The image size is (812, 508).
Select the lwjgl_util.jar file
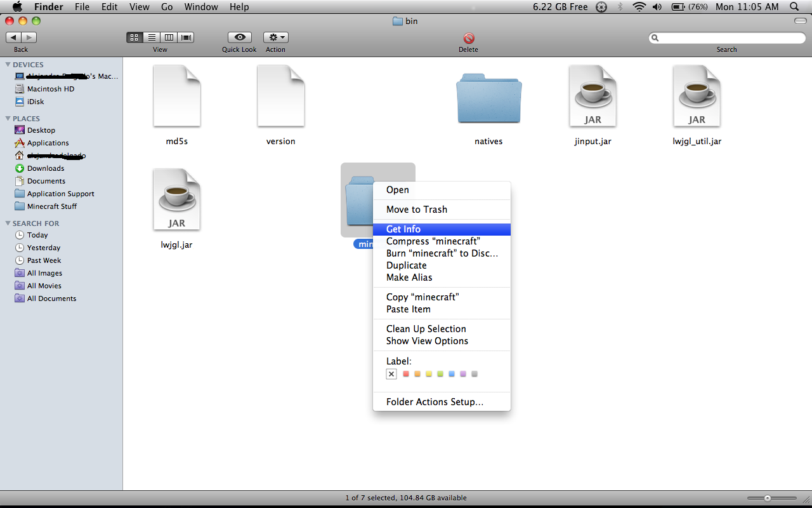(x=697, y=96)
